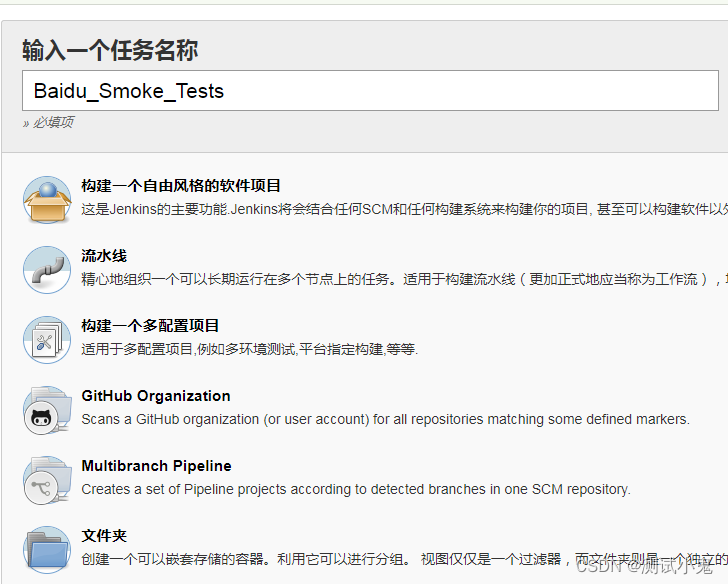The width and height of the screenshot is (728, 584).
Task: Choose the Multibranch Pipeline title
Action: (x=156, y=466)
